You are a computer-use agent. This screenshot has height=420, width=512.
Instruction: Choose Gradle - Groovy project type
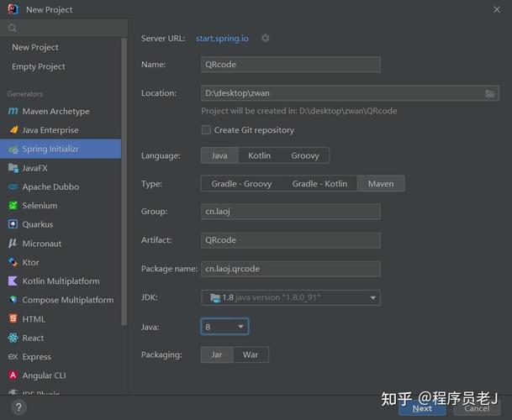coord(241,184)
